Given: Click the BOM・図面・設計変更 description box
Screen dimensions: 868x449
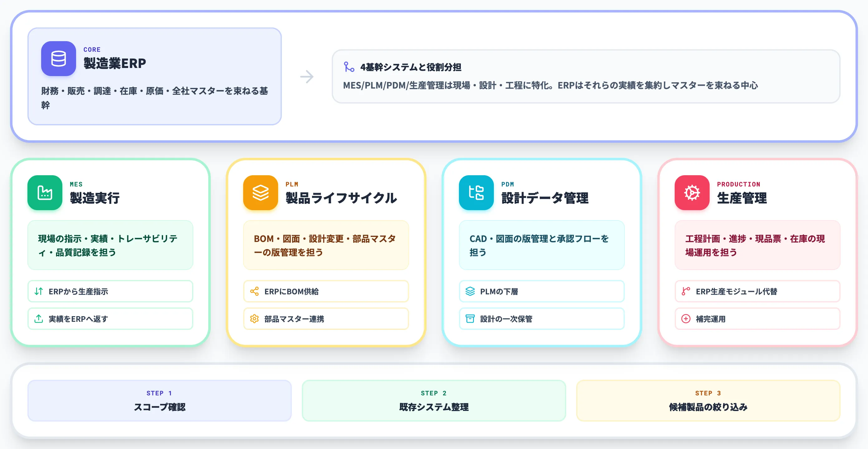Looking at the screenshot, I should click(326, 245).
